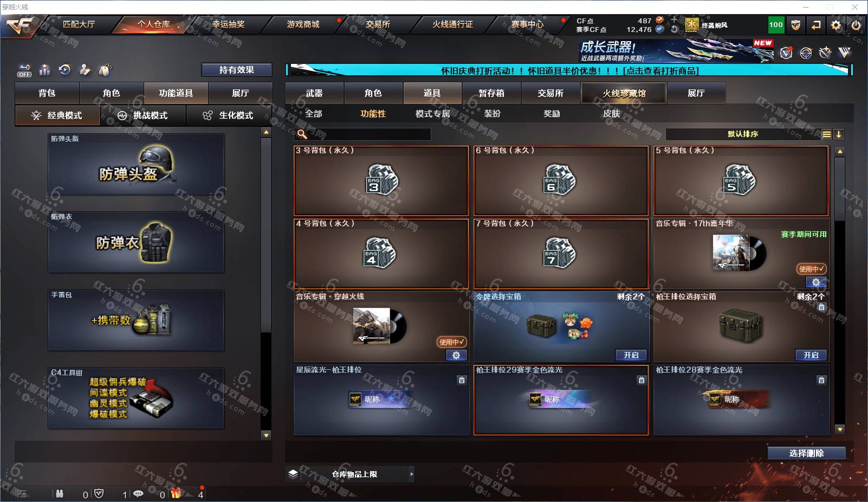The image size is (868, 502).
Task: Expand 仓库物品上限 arrow
Action: tap(412, 474)
